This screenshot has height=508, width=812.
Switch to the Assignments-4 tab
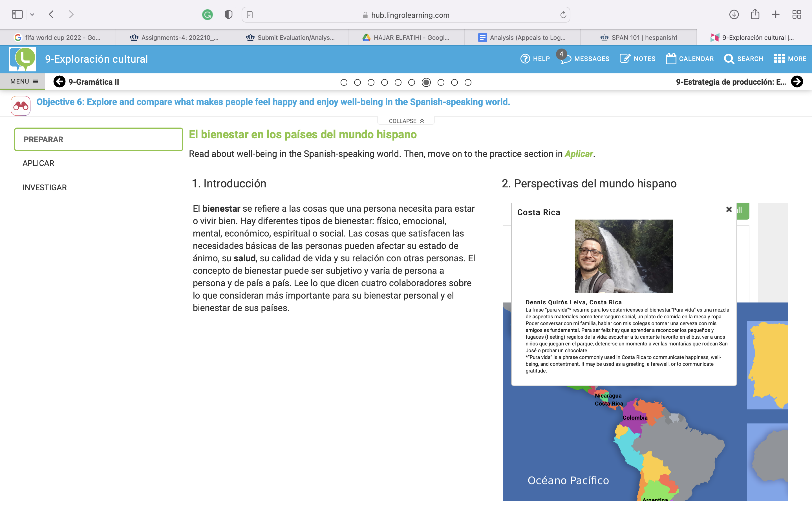[174, 37]
